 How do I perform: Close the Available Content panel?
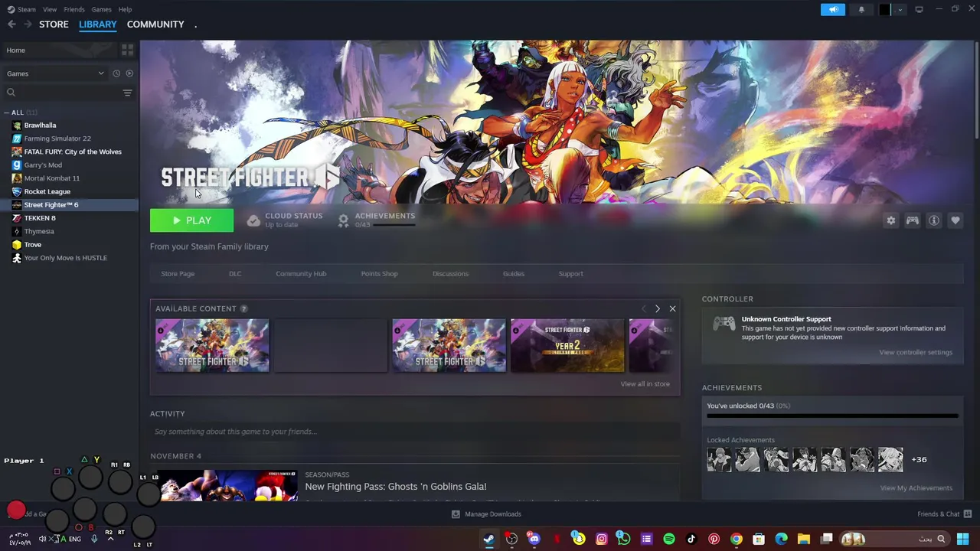click(672, 309)
